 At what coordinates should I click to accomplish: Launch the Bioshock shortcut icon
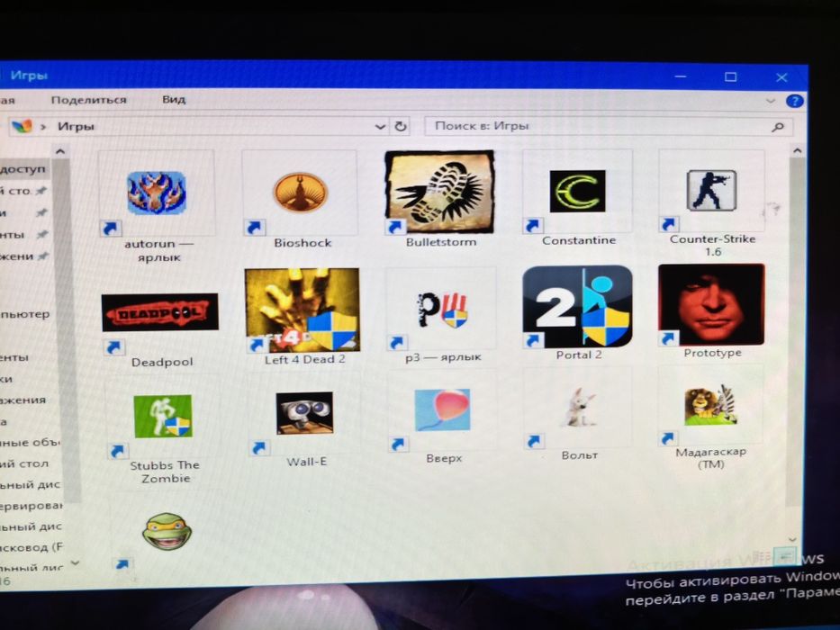tap(300, 192)
